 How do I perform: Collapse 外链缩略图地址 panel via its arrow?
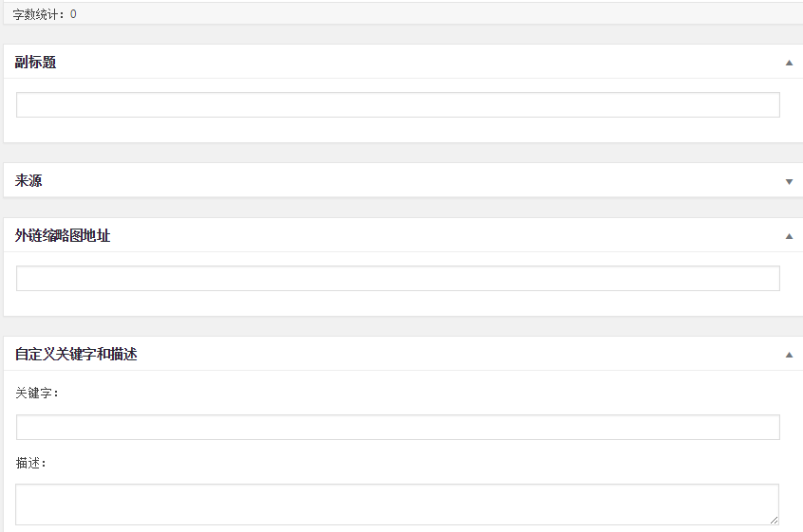click(789, 236)
